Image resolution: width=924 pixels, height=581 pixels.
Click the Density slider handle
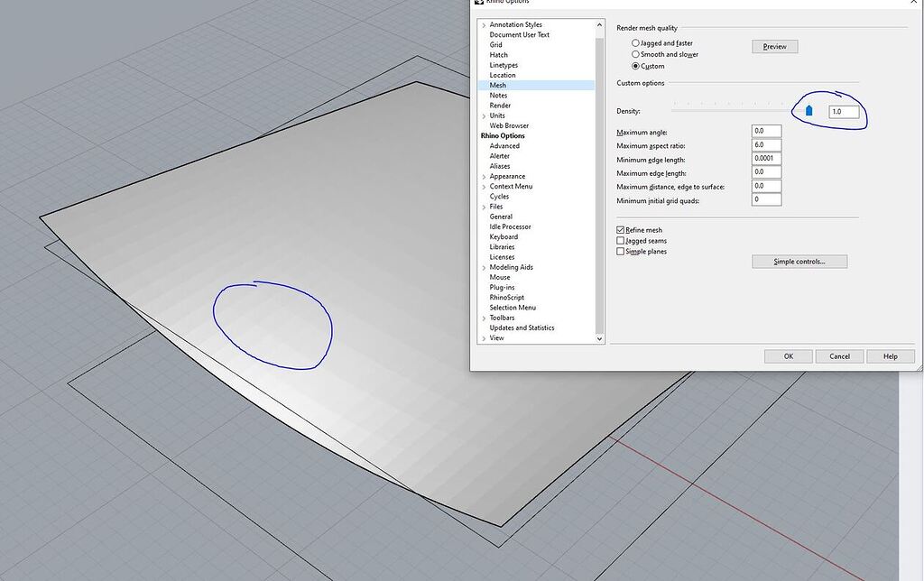click(808, 108)
